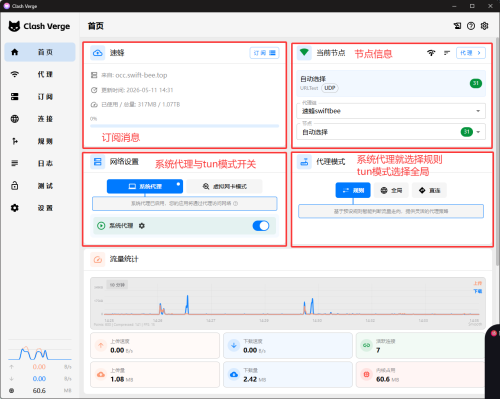500x399 pixels.
Task: Click the 上传速度 upload speed card
Action: [155, 345]
